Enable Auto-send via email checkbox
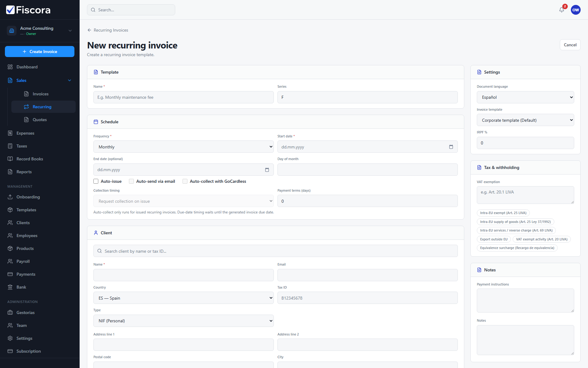 coord(131,181)
